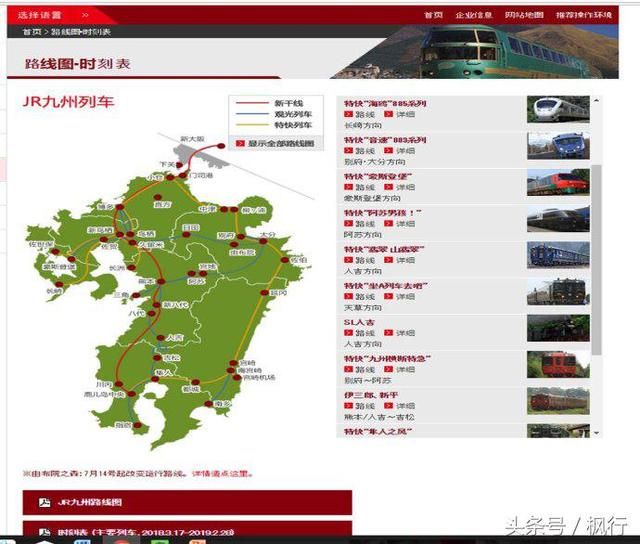Select 延冈 station on the map
Image resolution: width=640 pixels, height=544 pixels.
tap(264, 293)
